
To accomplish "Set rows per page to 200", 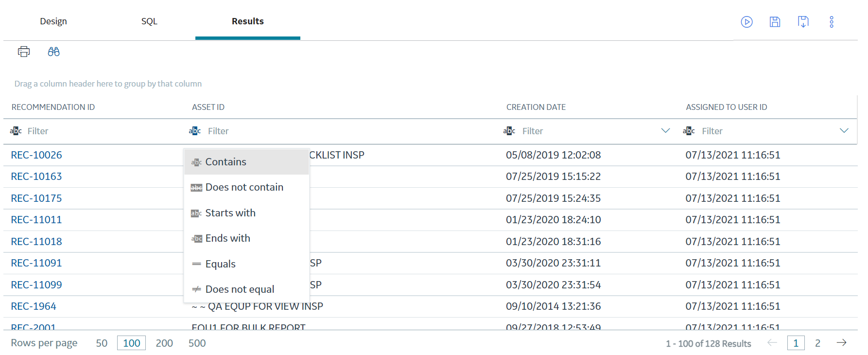I will coord(164,343).
